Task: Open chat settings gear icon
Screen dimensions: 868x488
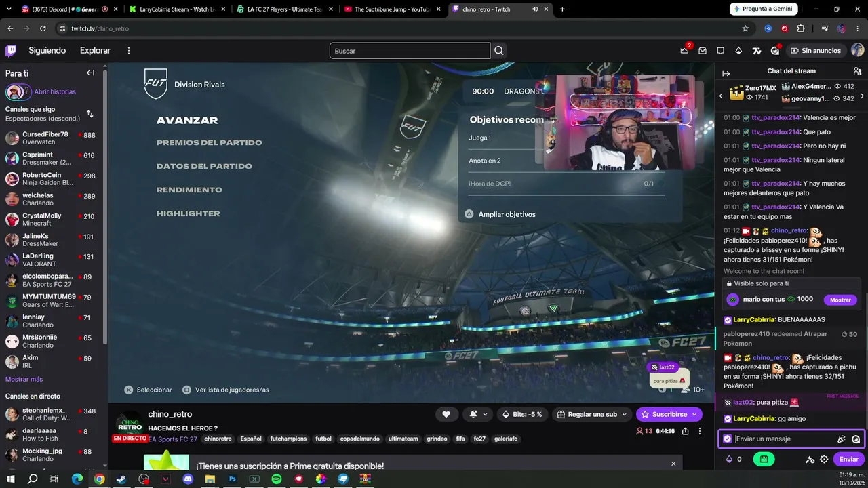Action: 824,459
